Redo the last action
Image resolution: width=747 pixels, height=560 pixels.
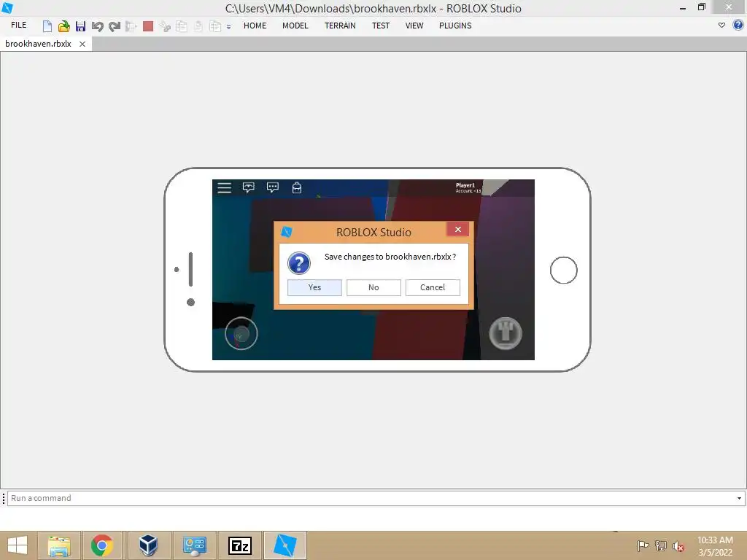click(115, 26)
